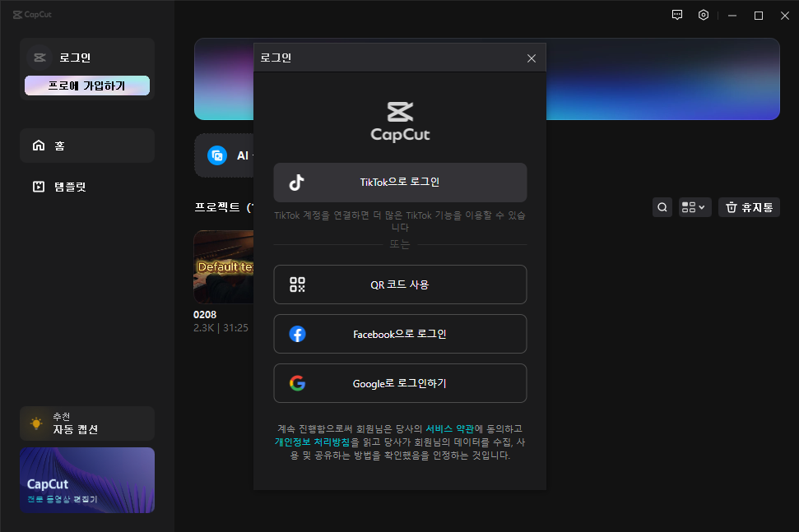Click 2.3K | 31:25 project info
799x532 pixels.
tap(221, 328)
